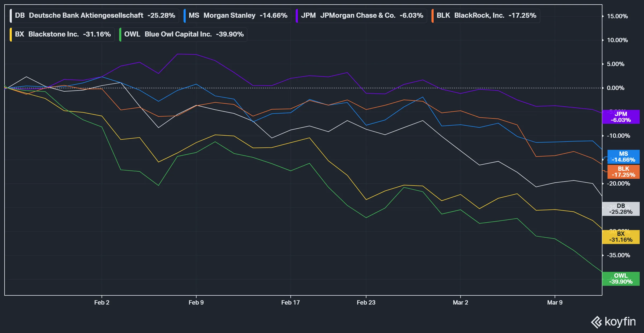Click the Feb 17 date label
Image resolution: width=644 pixels, height=333 pixels.
pos(290,302)
